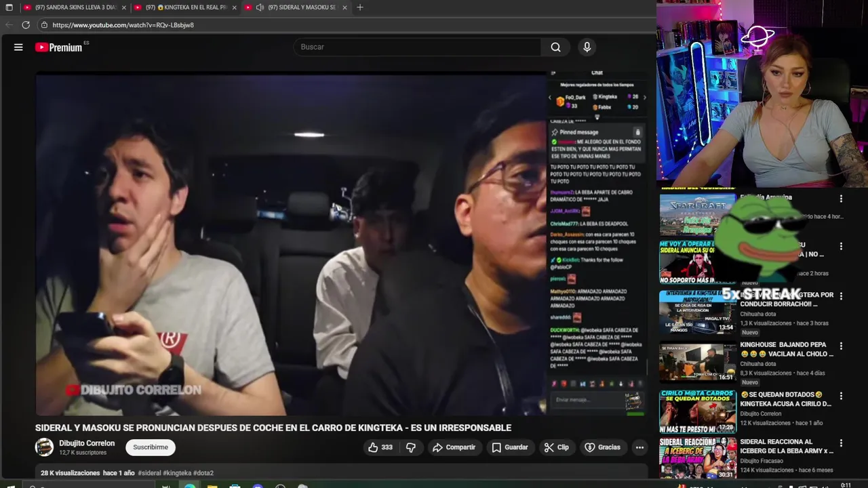This screenshot has height=488, width=868.
Task: Open options for KINGHOUSE BAJANDO PEPA video
Action: coord(841,346)
